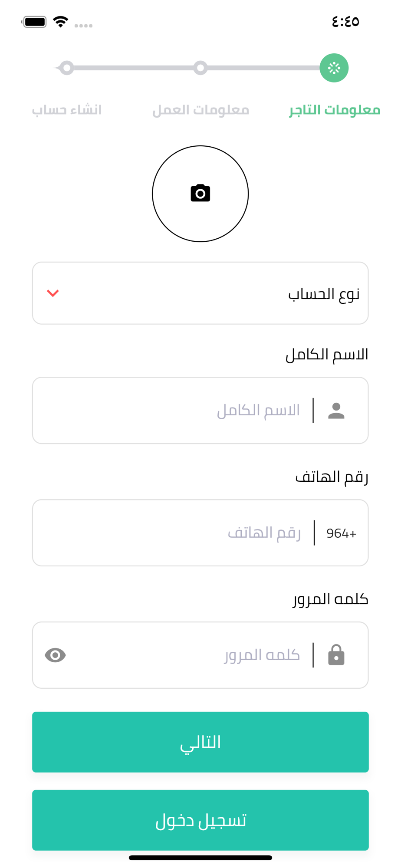401x868 pixels.
Task: Focus the الاسم الكامل input field
Action: (x=200, y=410)
